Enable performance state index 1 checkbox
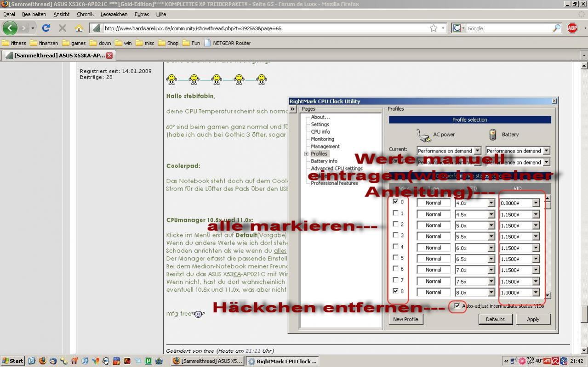 [x=396, y=213]
